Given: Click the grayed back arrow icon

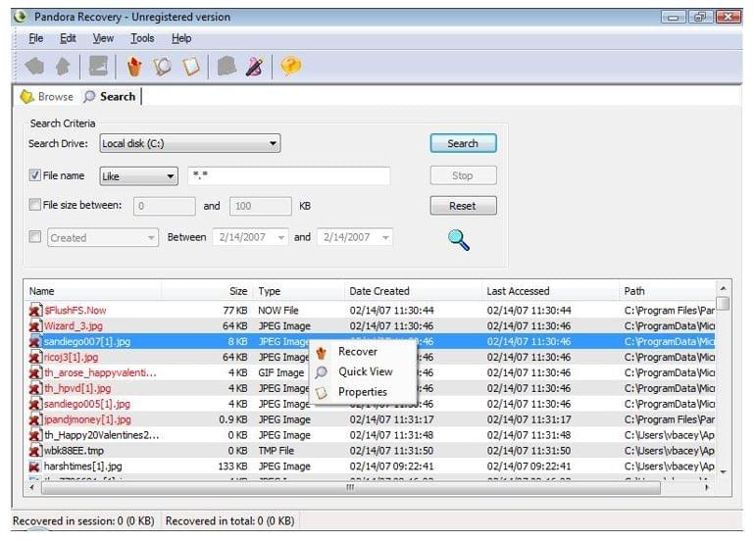Looking at the screenshot, I should point(35,66).
